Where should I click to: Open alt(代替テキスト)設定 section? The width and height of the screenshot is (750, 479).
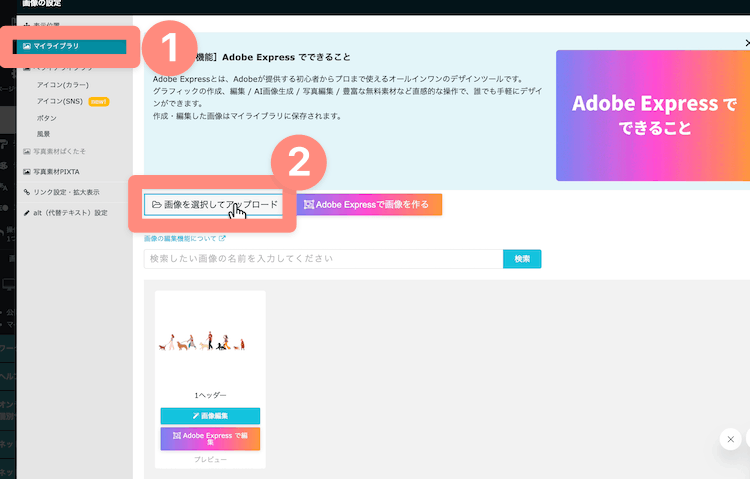[x=70, y=212]
